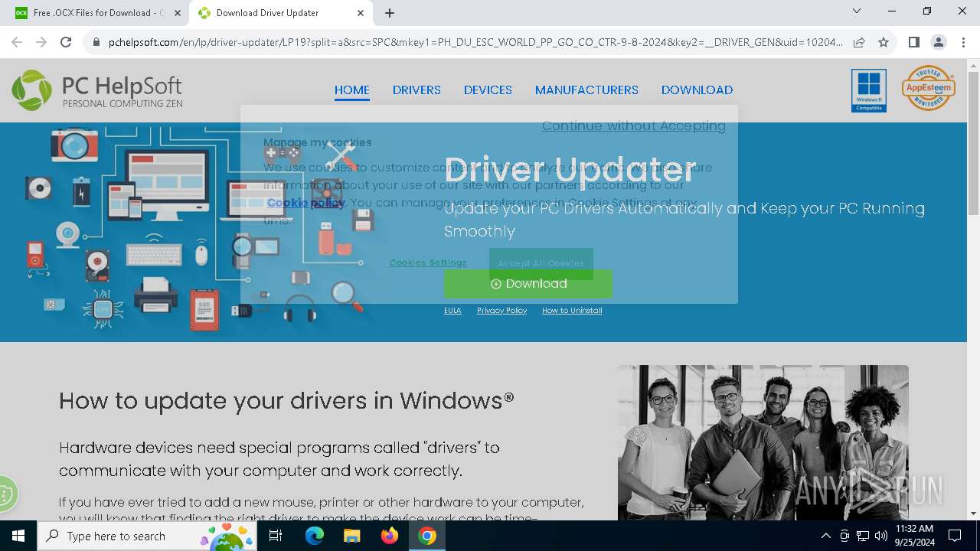This screenshot has height=551, width=980.
Task: Accept All Cookies in the banner
Action: click(x=541, y=263)
